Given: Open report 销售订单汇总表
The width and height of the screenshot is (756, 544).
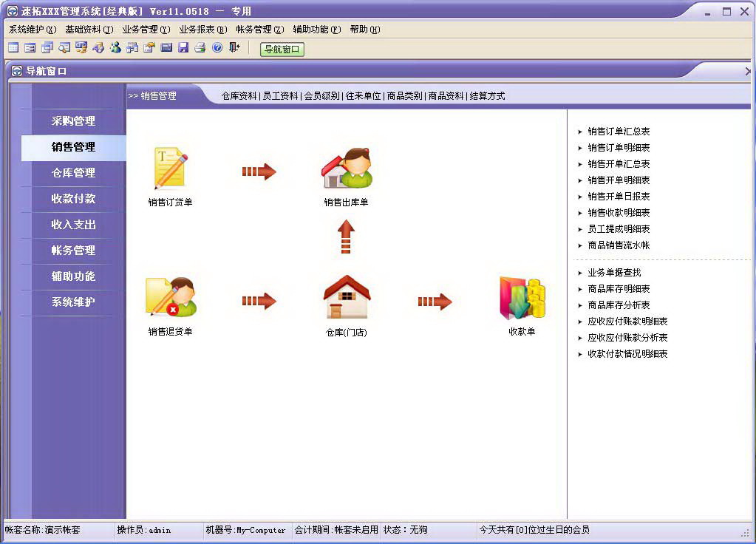Looking at the screenshot, I should (619, 132).
